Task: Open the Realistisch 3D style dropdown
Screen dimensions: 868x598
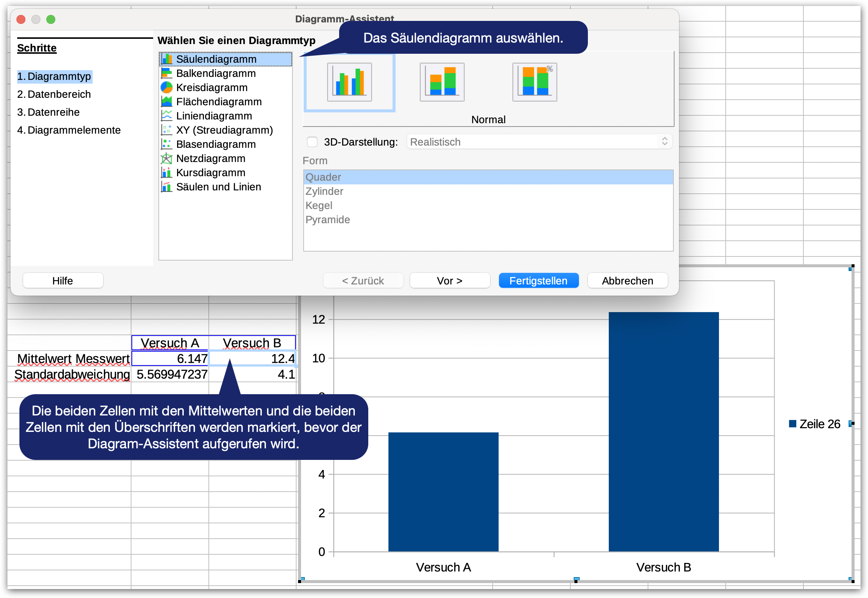Action: pyautogui.click(x=539, y=142)
